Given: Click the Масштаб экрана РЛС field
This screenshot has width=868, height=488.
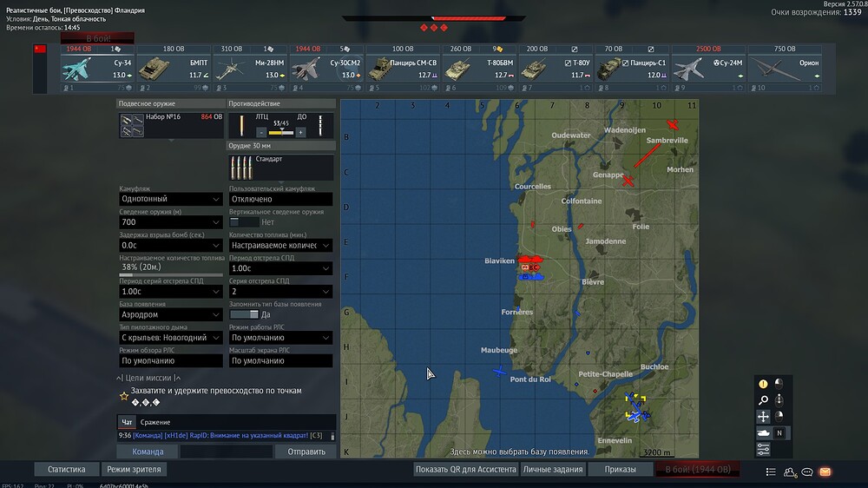Looking at the screenshot, I should (280, 360).
